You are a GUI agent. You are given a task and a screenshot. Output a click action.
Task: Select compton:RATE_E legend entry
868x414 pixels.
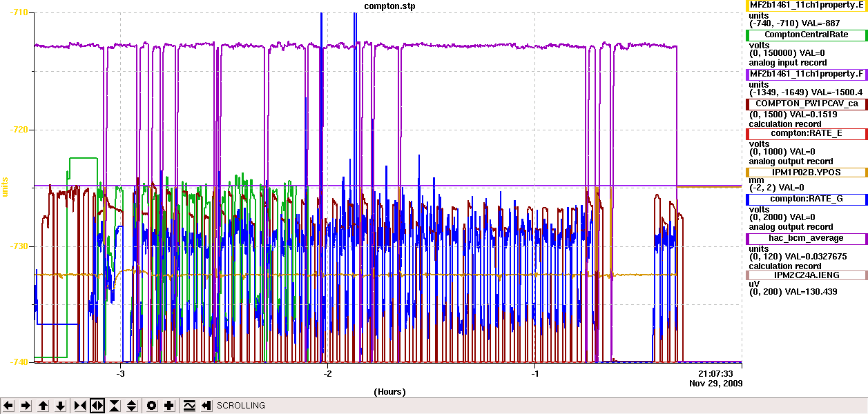click(x=807, y=133)
